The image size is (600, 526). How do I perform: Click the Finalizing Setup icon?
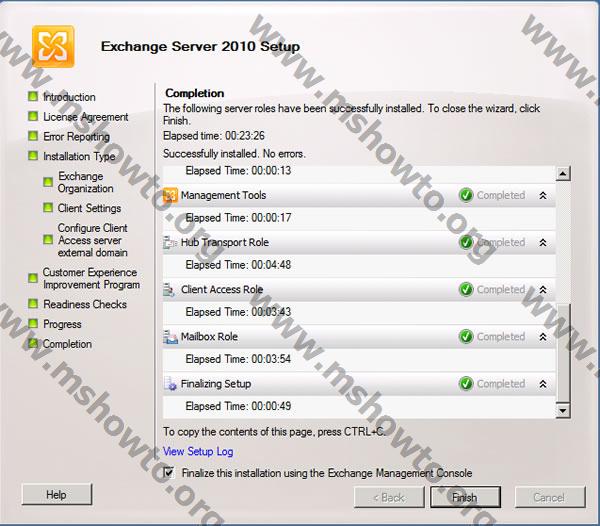click(170, 384)
